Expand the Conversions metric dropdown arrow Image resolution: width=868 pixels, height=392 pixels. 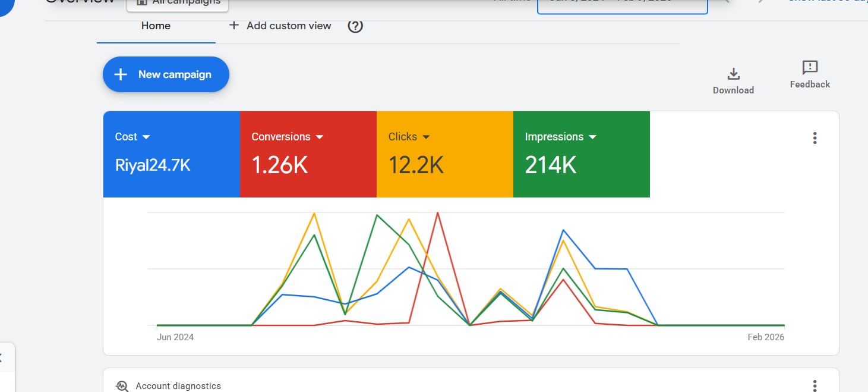[320, 137]
